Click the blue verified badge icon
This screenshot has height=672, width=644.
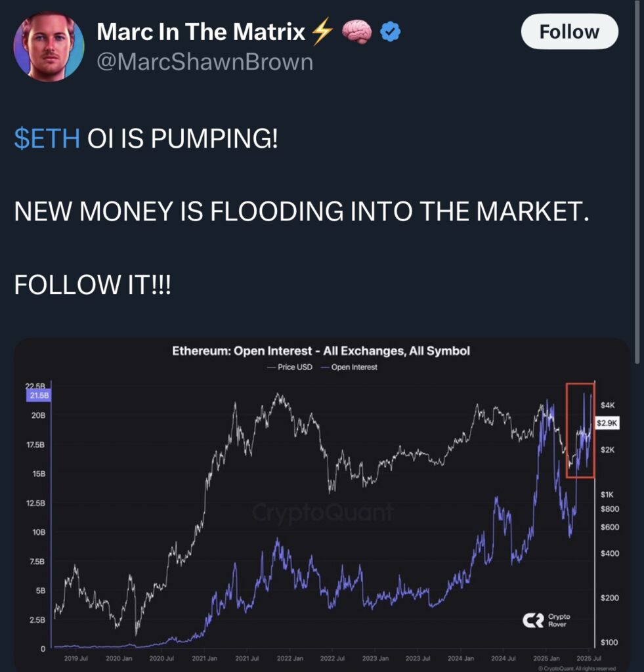click(x=390, y=31)
